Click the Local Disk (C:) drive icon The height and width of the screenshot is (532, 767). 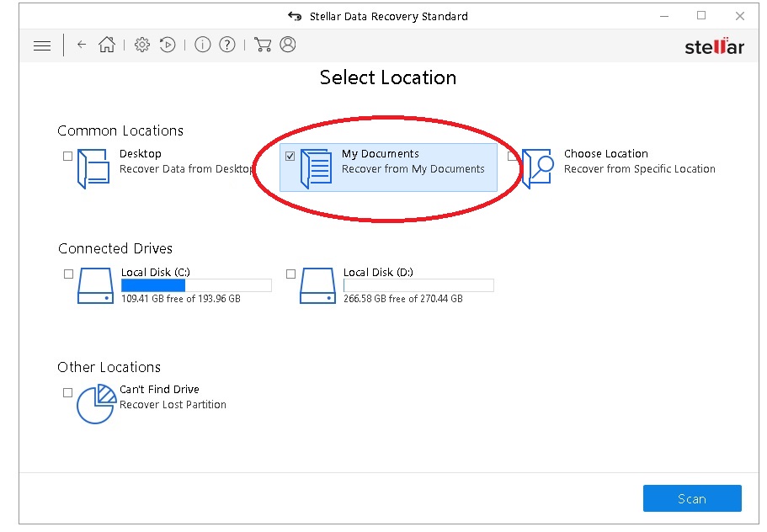(95, 285)
